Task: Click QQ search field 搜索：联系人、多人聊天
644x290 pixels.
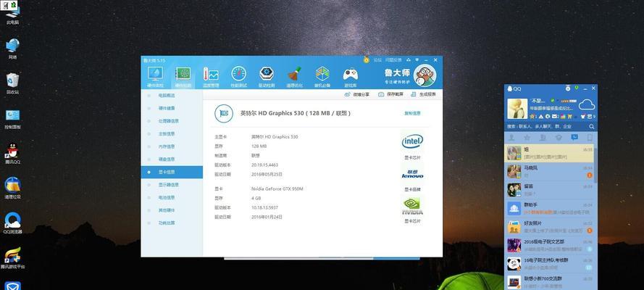Action: (x=545, y=127)
